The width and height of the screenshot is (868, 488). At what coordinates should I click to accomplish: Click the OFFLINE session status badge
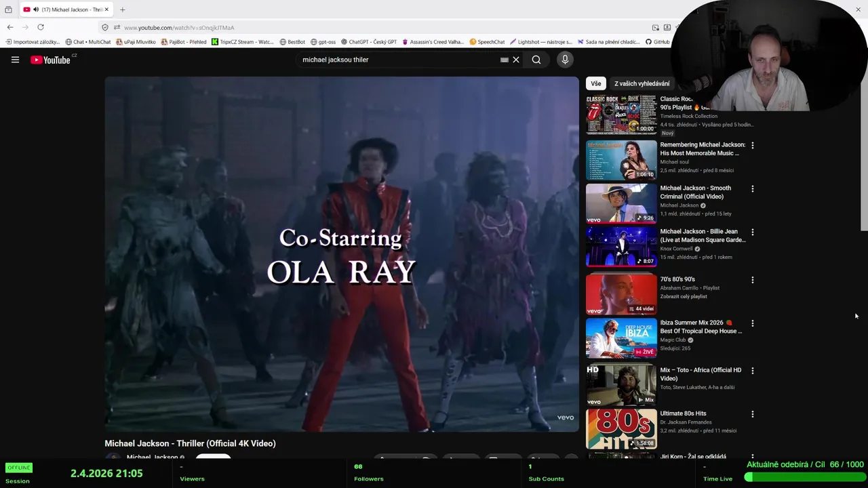tap(18, 468)
